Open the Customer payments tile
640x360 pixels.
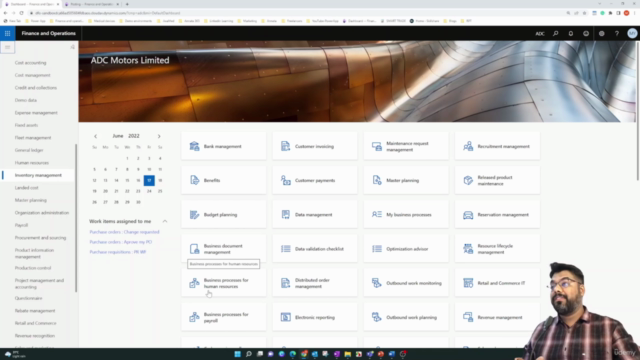click(x=315, y=180)
